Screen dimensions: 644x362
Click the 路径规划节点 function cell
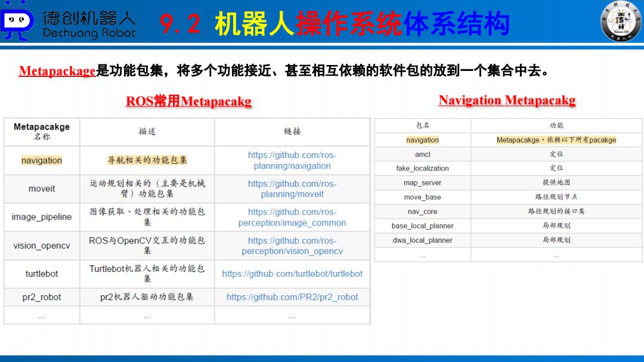[556, 197]
